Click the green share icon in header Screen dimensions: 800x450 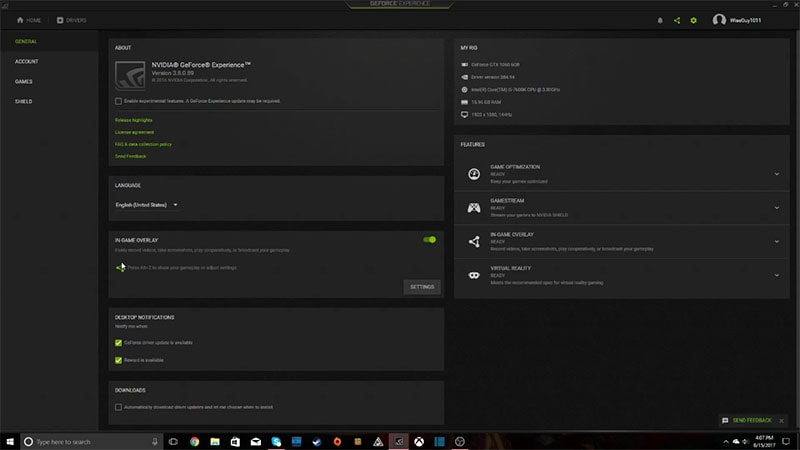tap(677, 20)
